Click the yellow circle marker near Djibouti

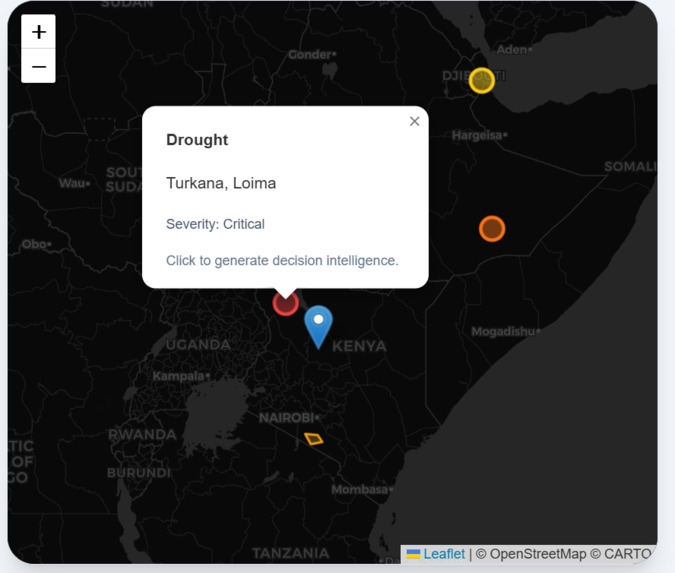[x=481, y=81]
